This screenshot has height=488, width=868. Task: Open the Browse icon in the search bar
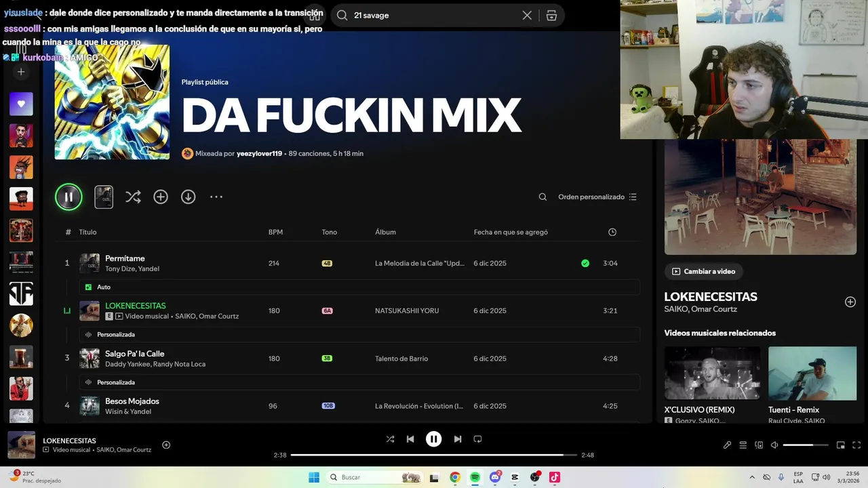point(551,16)
